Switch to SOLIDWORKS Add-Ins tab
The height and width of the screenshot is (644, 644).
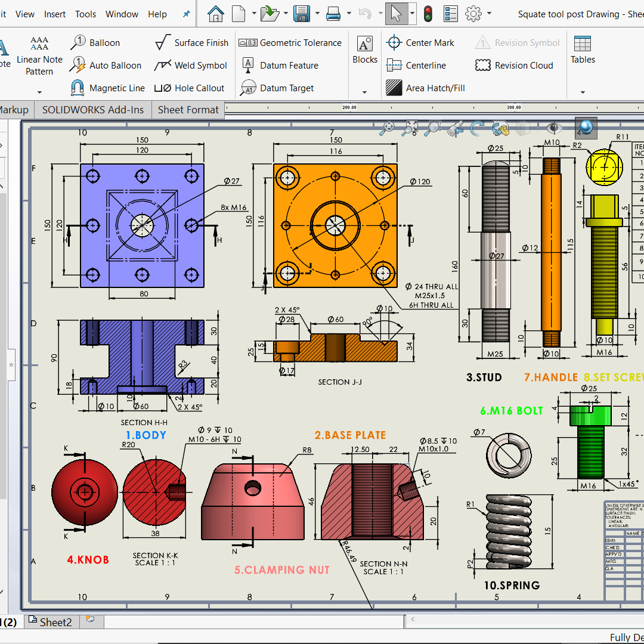(93, 110)
